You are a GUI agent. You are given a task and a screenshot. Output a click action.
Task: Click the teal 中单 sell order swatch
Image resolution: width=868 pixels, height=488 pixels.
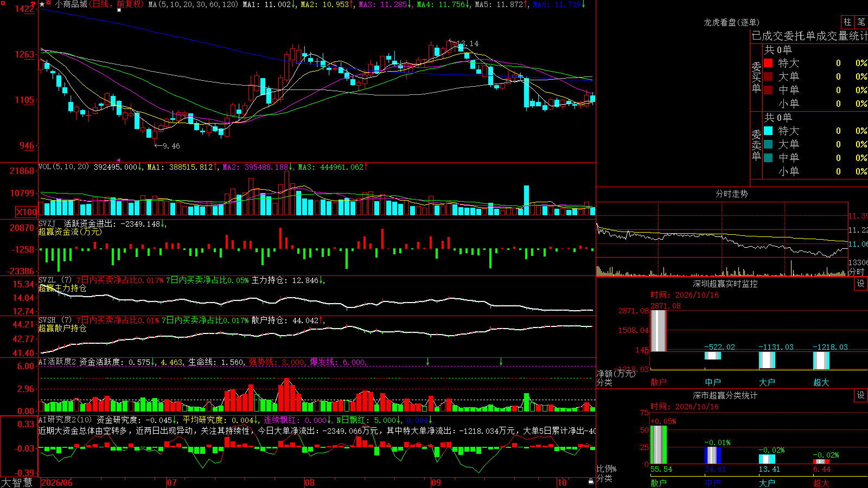[x=768, y=158]
